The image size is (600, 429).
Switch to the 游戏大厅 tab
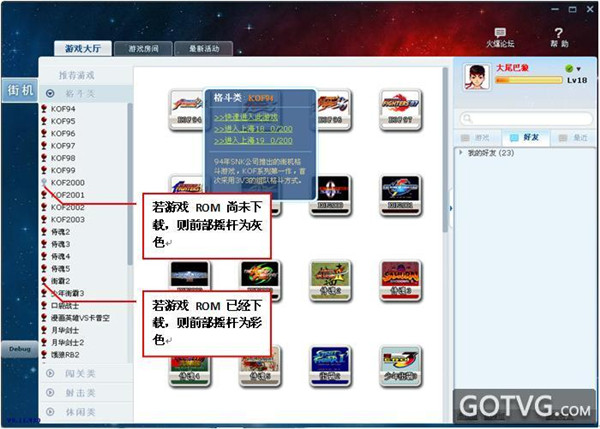(83, 49)
